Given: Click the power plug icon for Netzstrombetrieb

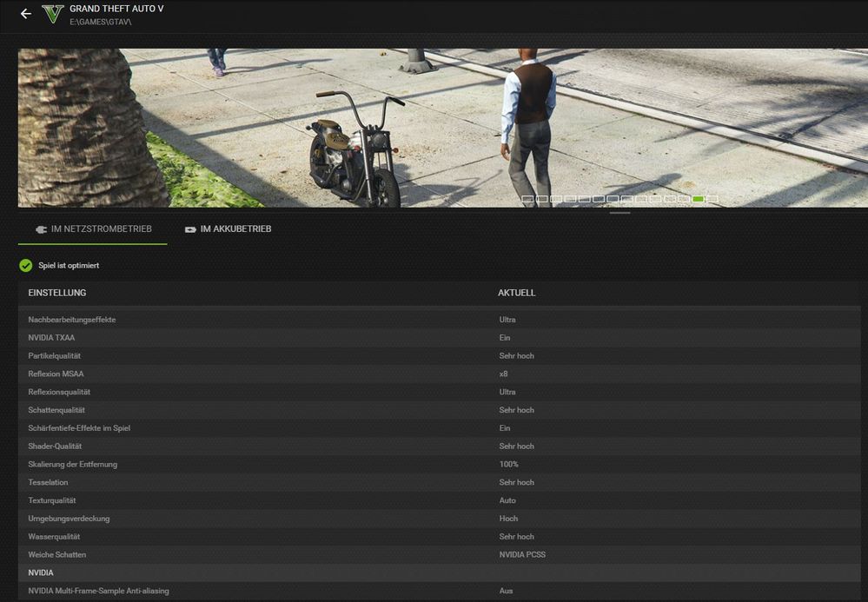Looking at the screenshot, I should click(x=40, y=229).
